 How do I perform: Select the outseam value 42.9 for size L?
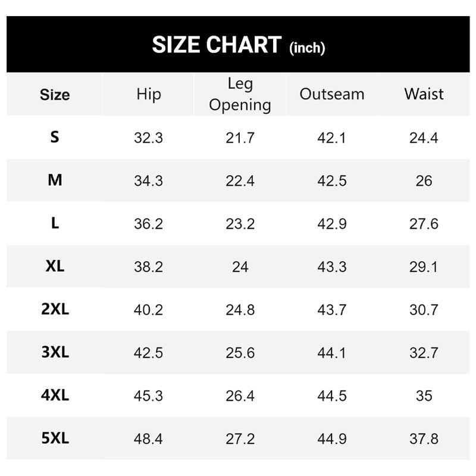332,224
